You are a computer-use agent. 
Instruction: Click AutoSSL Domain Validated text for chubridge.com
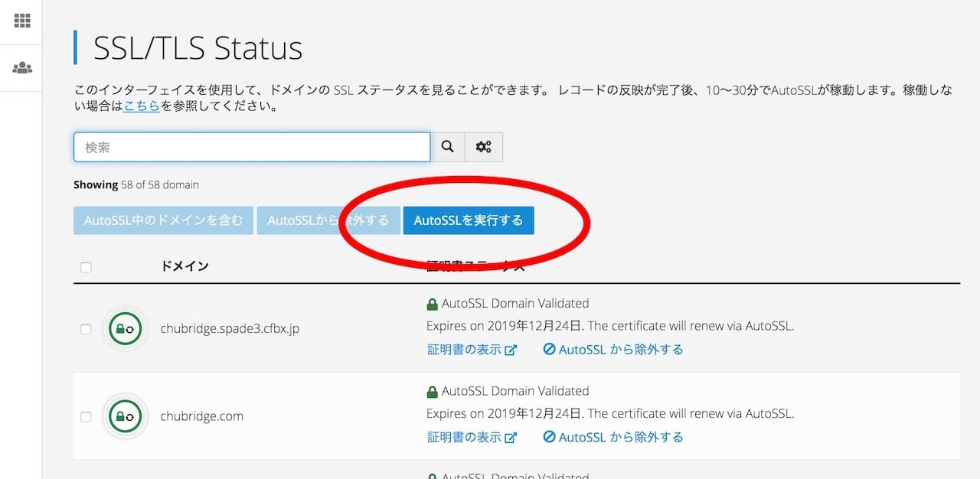click(x=515, y=391)
